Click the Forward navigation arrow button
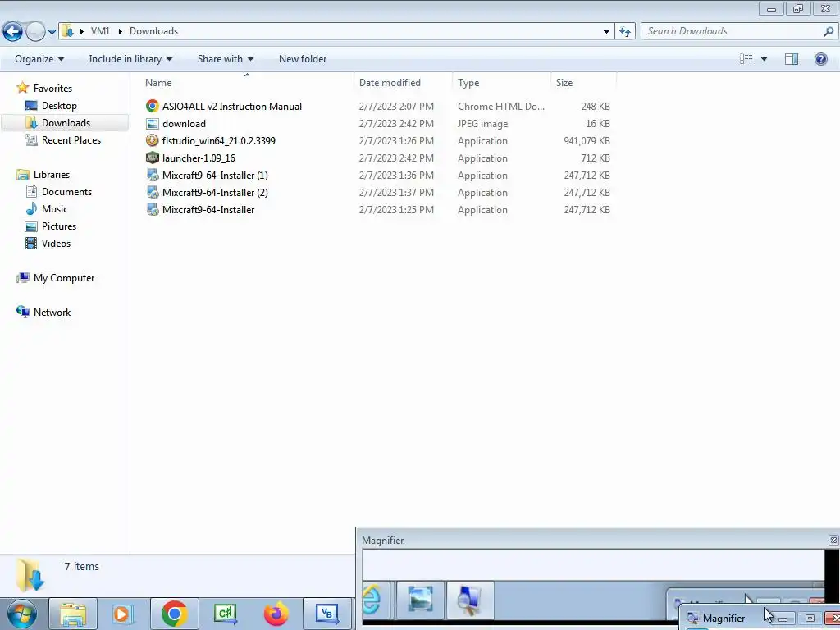The image size is (840, 630). pyautogui.click(x=35, y=31)
